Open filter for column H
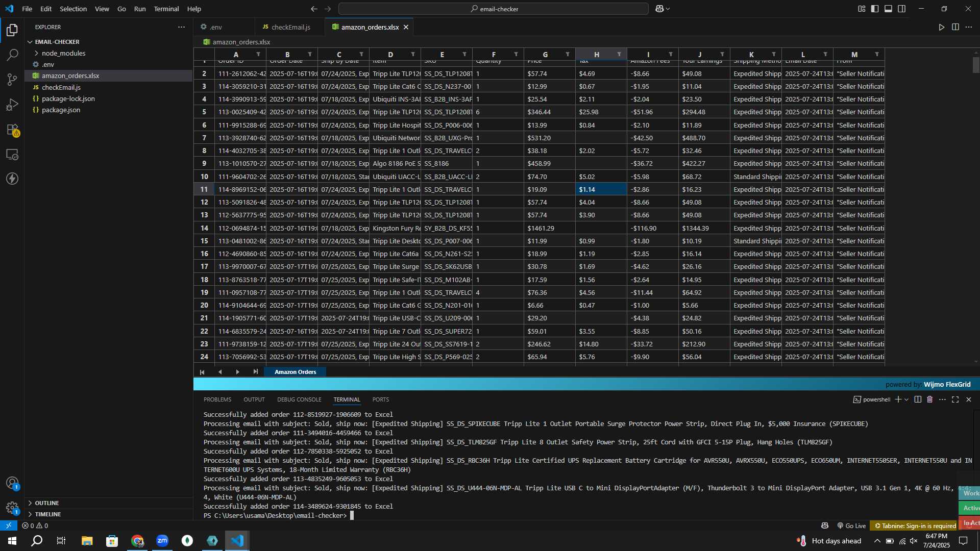 (x=619, y=55)
